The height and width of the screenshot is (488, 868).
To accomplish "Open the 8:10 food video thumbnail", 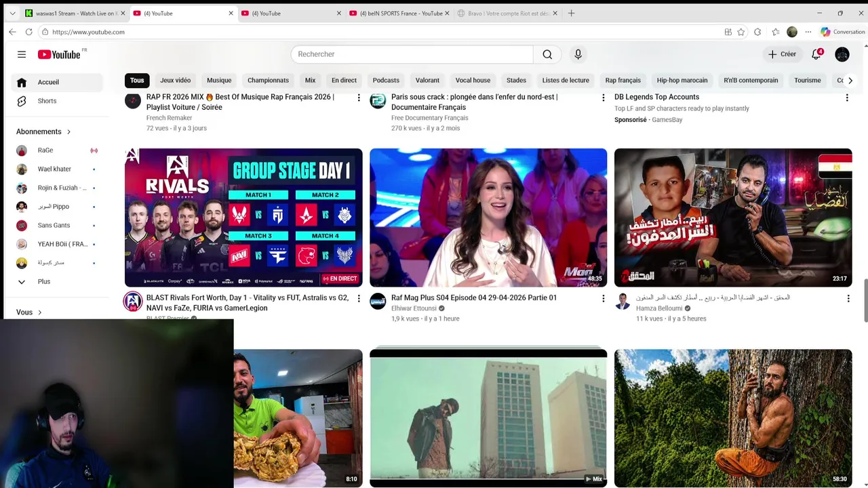I will [298, 418].
